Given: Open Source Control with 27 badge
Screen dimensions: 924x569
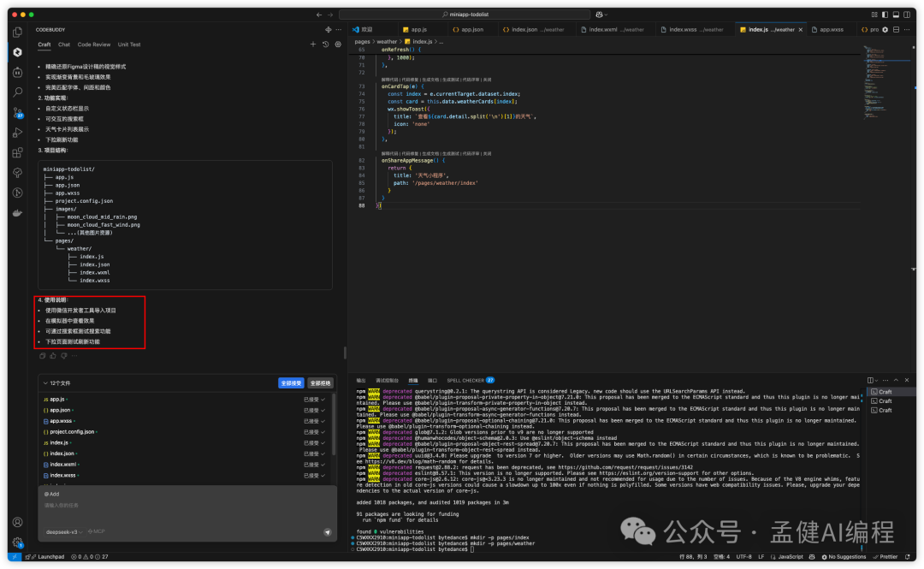Looking at the screenshot, I should point(18,112).
